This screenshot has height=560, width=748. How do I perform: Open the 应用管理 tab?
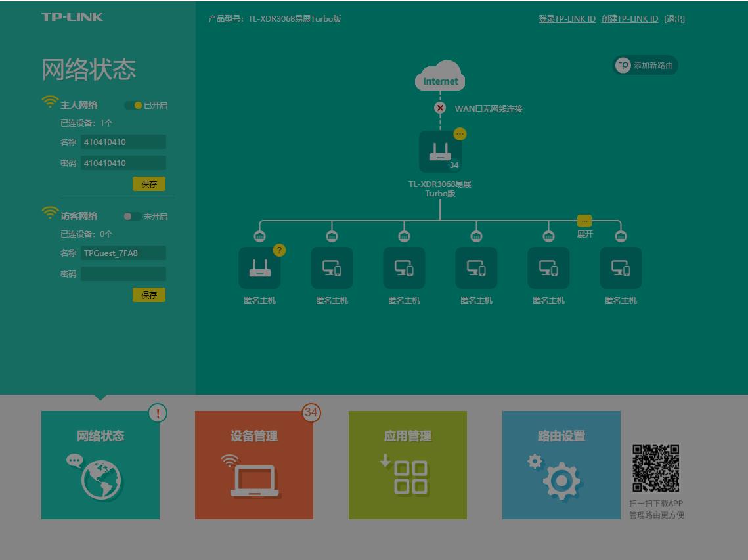pos(408,465)
